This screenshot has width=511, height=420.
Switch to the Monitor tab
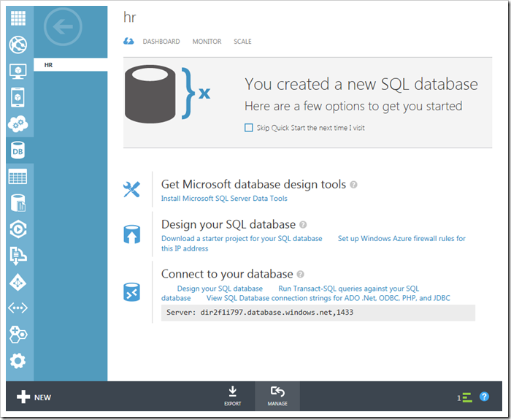tap(207, 42)
